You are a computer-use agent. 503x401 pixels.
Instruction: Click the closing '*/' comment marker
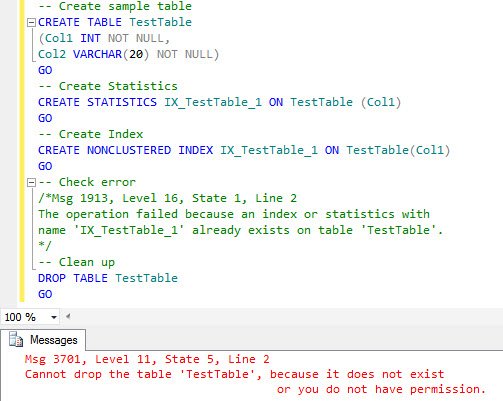point(45,246)
